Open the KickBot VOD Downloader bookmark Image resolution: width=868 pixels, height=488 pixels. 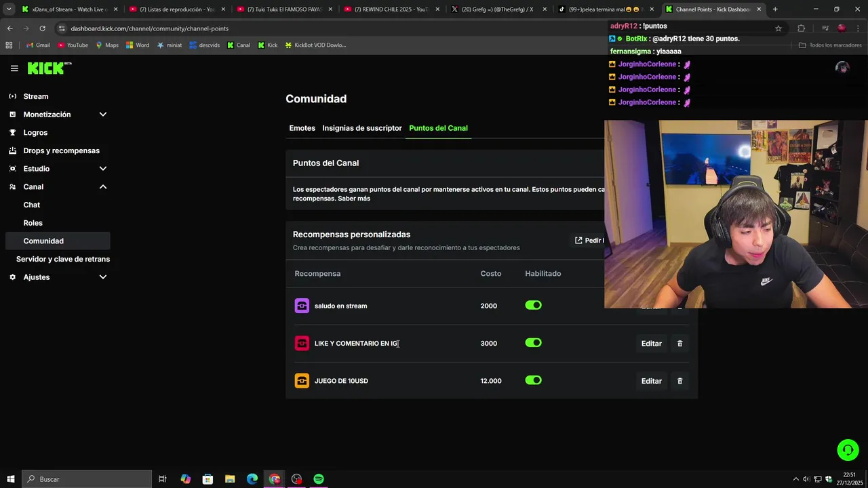315,45
